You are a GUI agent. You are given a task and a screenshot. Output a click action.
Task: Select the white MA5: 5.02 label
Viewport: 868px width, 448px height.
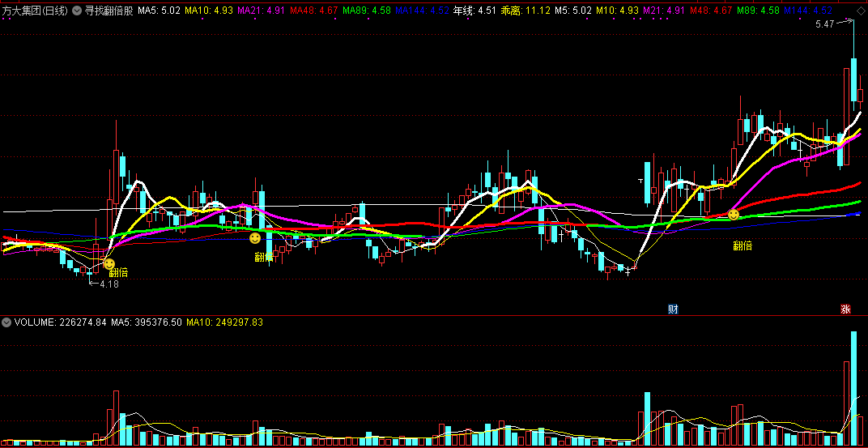point(159,10)
